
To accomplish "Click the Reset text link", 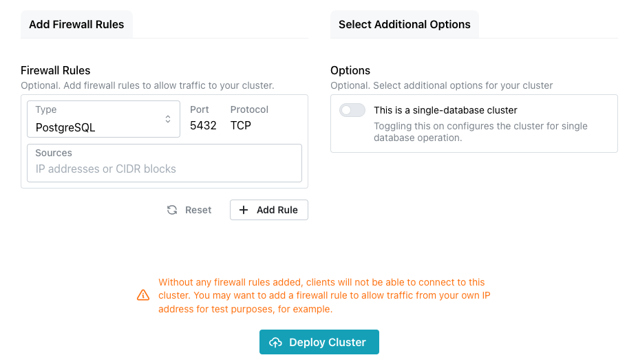I will pos(198,210).
